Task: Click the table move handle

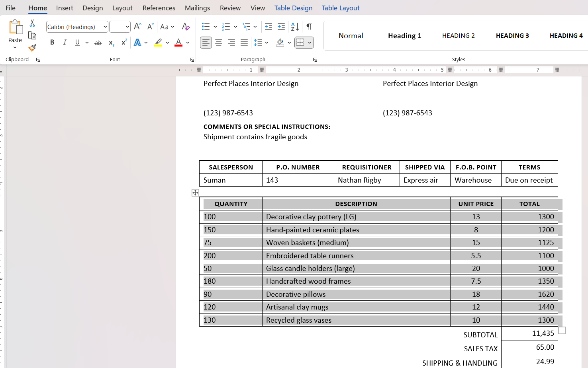Action: [195, 193]
